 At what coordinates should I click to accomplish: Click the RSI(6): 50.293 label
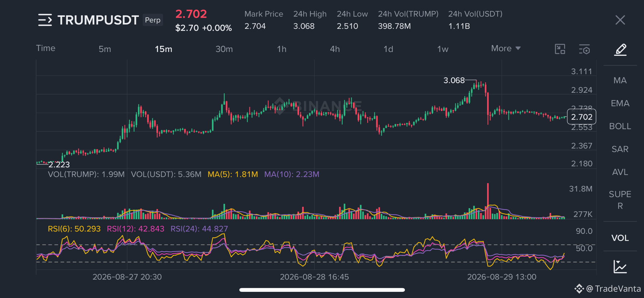click(74, 229)
